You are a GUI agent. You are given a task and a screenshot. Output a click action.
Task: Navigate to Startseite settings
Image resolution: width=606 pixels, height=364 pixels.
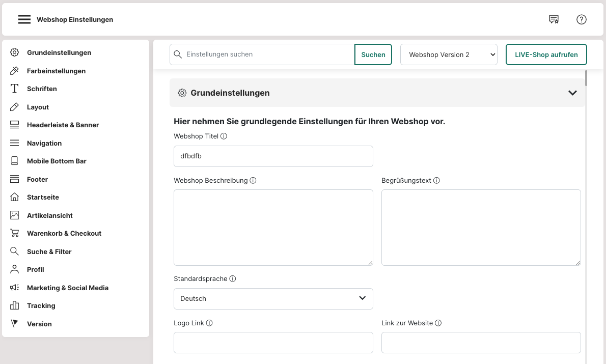(43, 197)
